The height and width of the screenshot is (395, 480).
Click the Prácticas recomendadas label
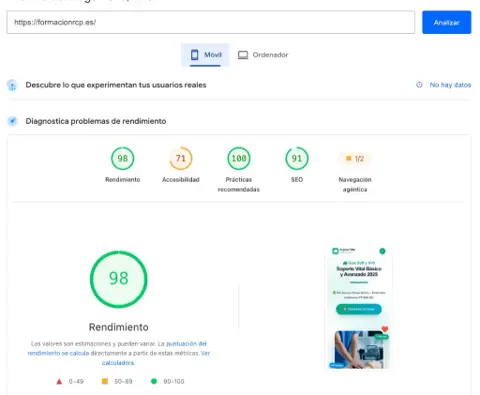[x=239, y=184]
